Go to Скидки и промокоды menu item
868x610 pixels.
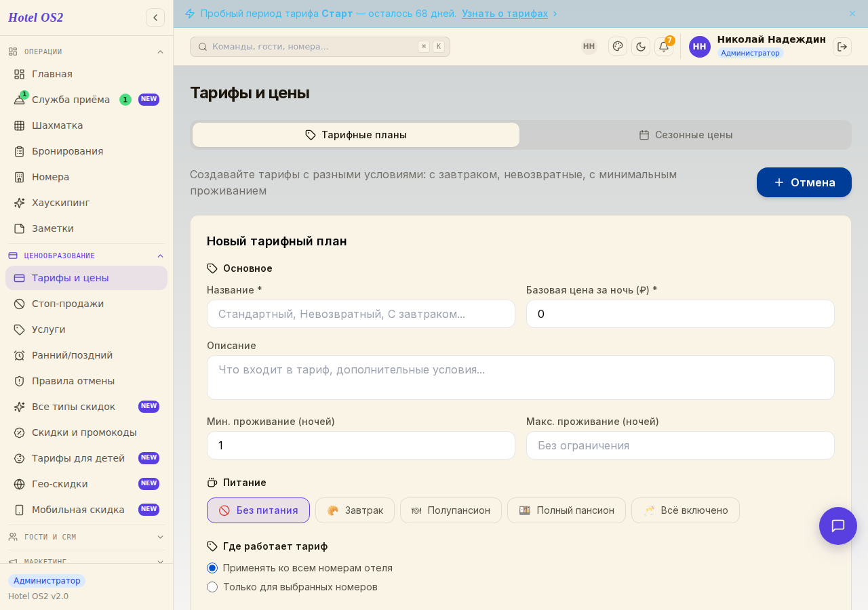[x=86, y=432]
